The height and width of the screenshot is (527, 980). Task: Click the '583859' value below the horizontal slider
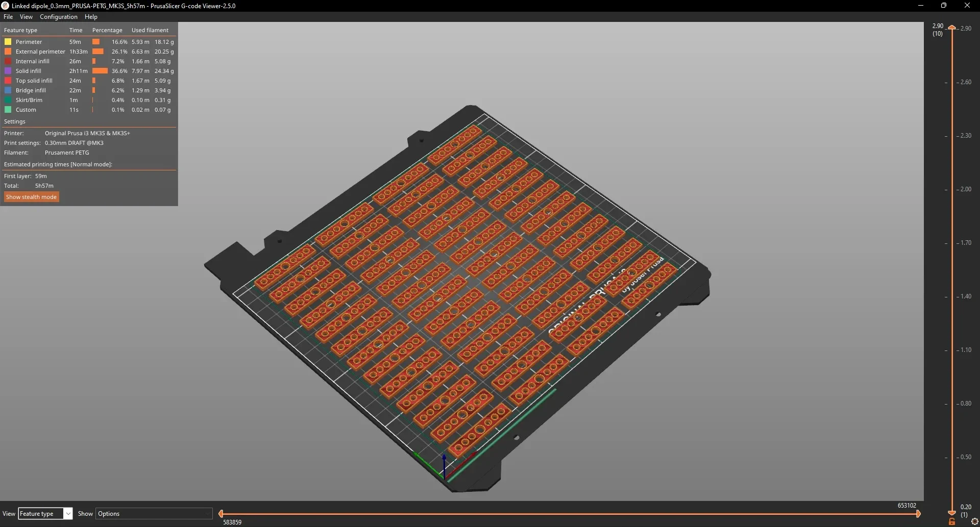coord(232,522)
